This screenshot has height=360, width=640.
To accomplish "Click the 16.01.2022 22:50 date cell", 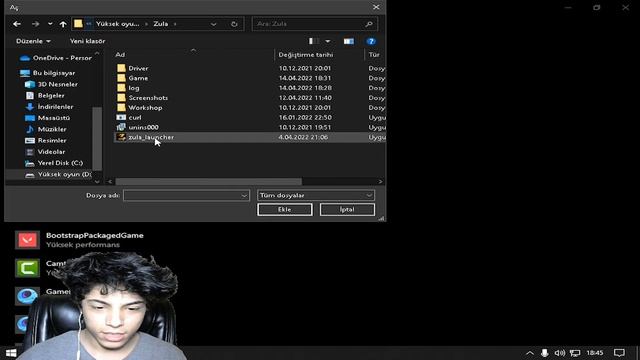I will (305, 118).
